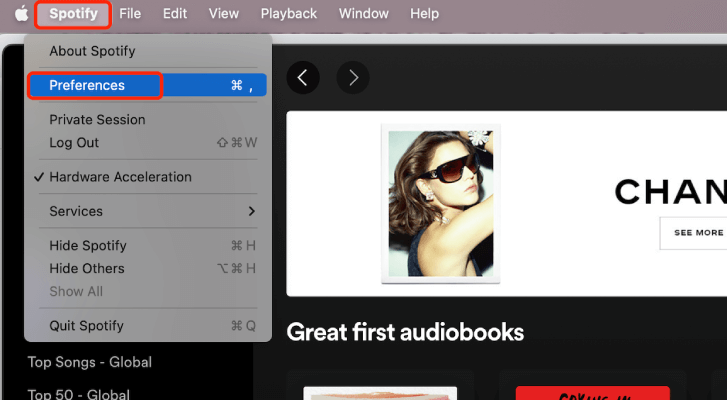Open the Spotify menu in menu bar
Screen dimensions: 727x400
coord(73,14)
